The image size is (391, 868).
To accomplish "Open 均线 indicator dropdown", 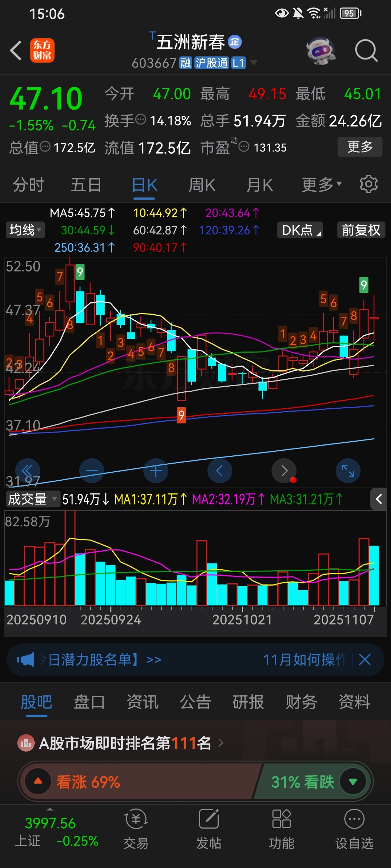I will tap(25, 230).
